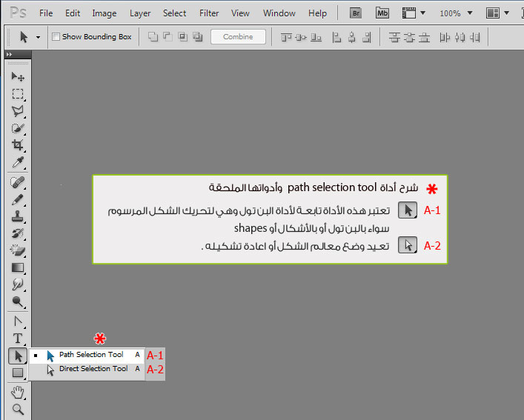Enable Show Bounding Box checkbox
The width and height of the screenshot is (524, 420).
coord(56,36)
